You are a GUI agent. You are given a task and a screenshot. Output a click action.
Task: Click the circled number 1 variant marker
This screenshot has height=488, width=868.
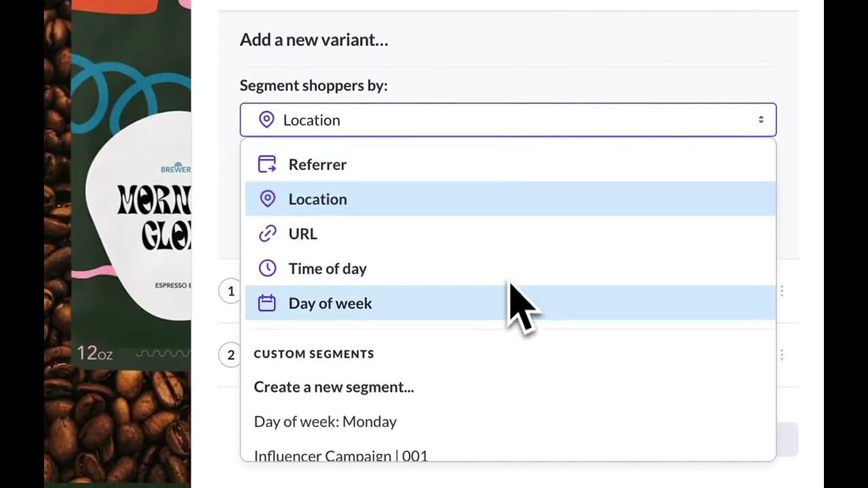pos(231,291)
